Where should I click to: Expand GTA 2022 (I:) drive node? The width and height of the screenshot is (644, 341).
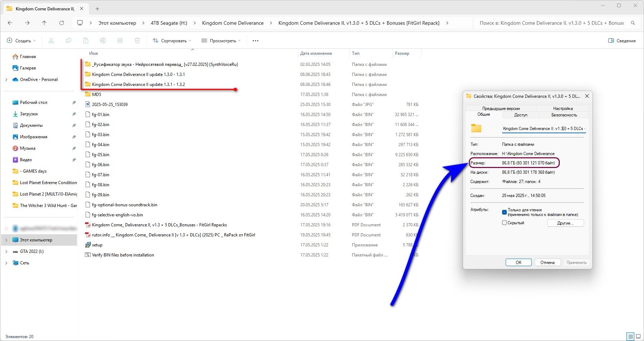click(x=6, y=251)
